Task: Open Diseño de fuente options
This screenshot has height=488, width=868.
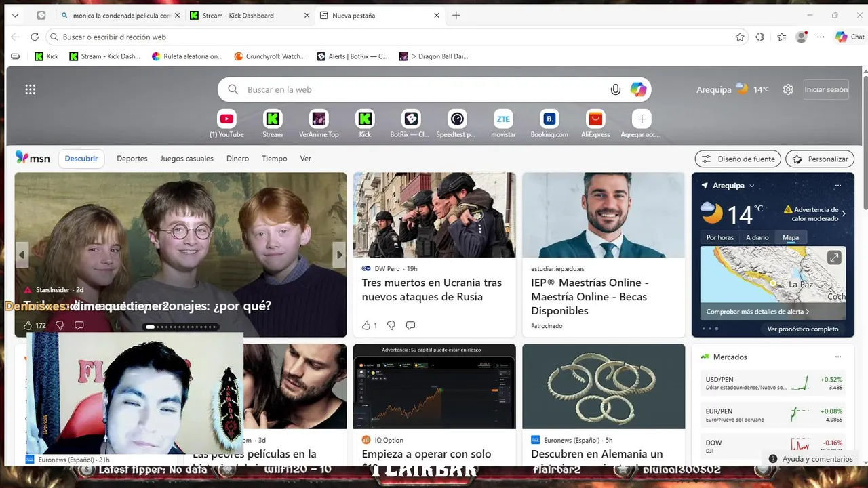Action: pyautogui.click(x=738, y=159)
